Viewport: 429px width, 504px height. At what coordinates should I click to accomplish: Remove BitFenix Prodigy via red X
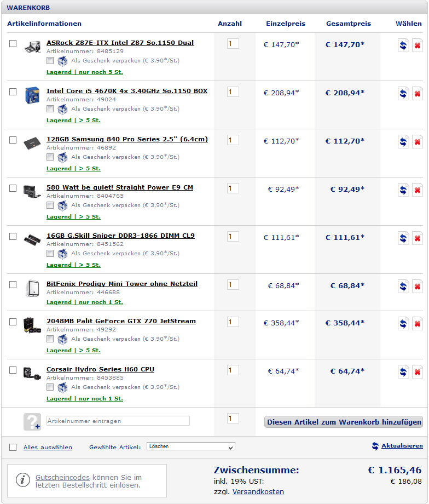(x=418, y=287)
